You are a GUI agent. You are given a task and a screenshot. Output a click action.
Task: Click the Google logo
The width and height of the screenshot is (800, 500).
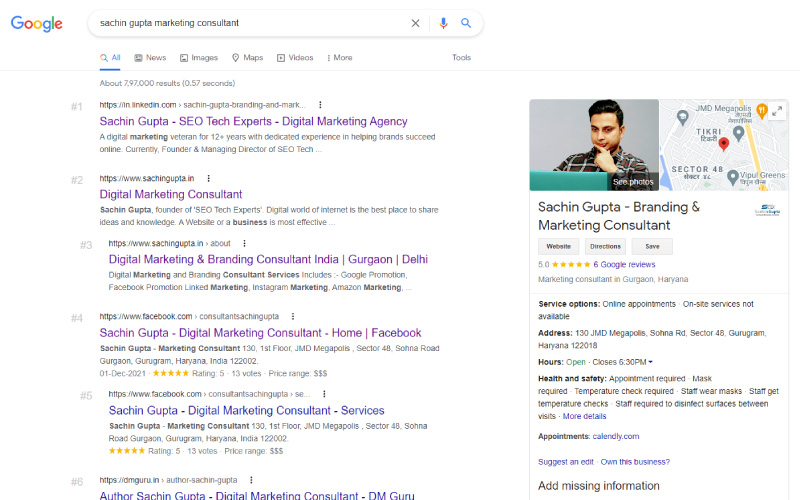coord(37,23)
